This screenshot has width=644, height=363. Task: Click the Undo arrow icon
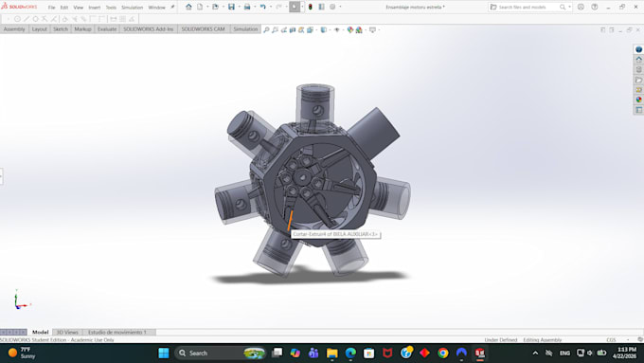(x=263, y=7)
